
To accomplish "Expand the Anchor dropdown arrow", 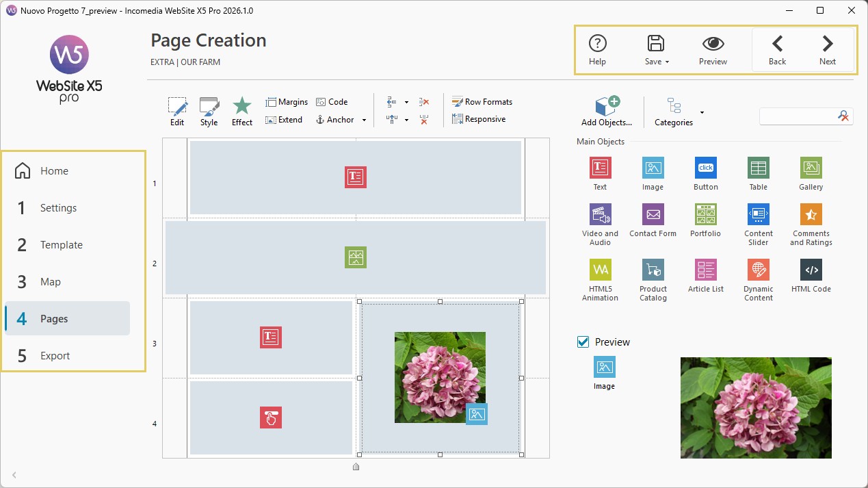I will pyautogui.click(x=364, y=120).
